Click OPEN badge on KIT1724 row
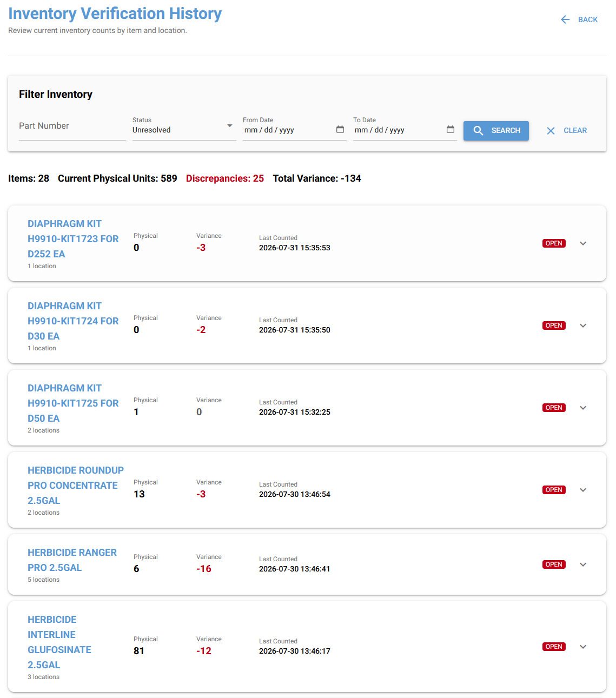 554,325
